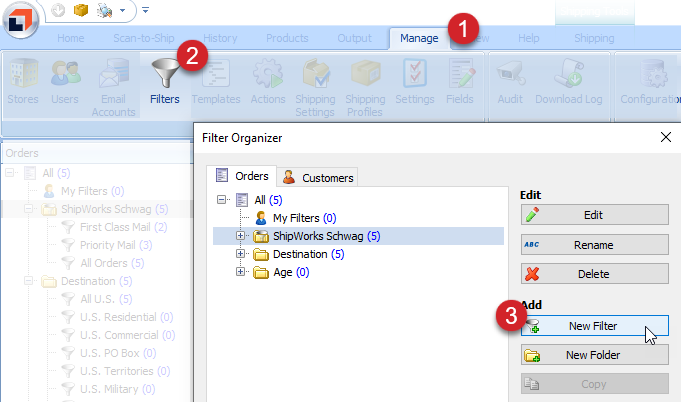
Task: Open the Help ribbon tab
Action: pos(529,38)
